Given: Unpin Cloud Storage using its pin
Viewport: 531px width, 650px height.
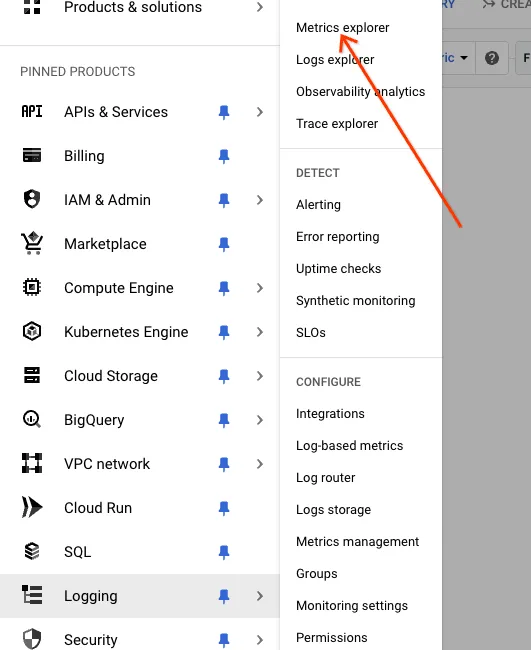Looking at the screenshot, I should click(x=224, y=376).
